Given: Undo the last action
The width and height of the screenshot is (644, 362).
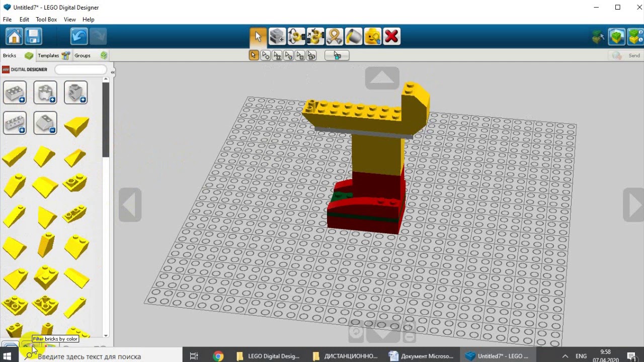Looking at the screenshot, I should [79, 36].
